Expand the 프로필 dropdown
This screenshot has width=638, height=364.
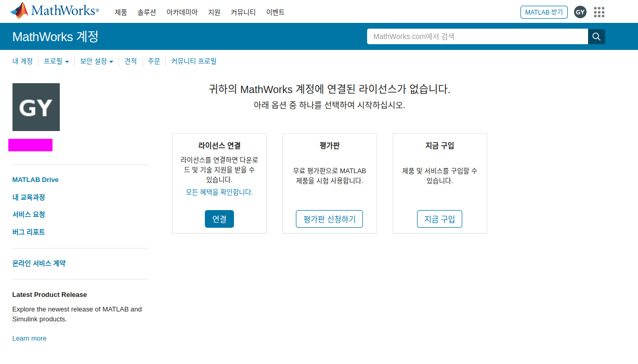coord(56,61)
